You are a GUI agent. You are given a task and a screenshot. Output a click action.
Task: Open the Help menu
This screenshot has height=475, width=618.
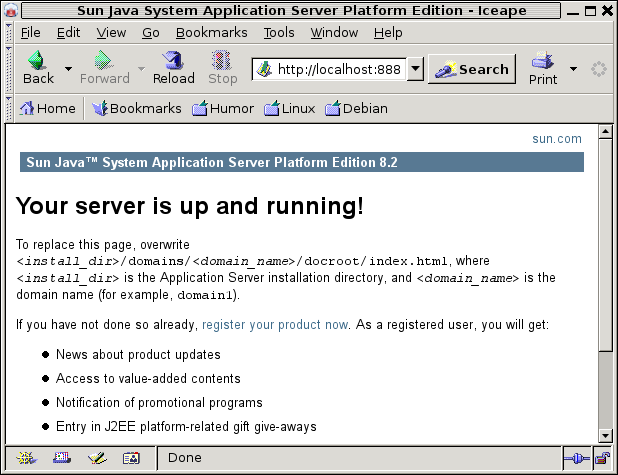tap(388, 32)
